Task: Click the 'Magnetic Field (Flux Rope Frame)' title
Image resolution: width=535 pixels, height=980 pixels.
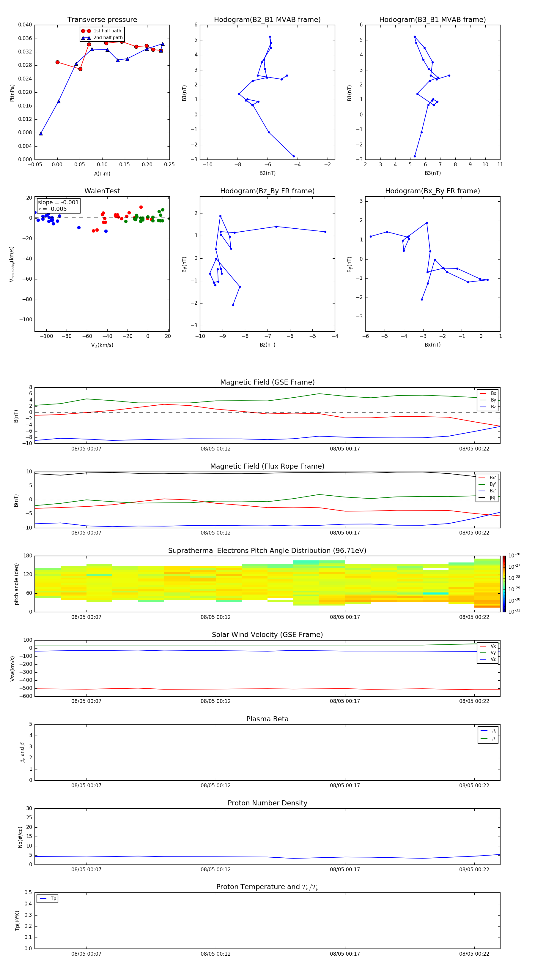Action: (x=267, y=467)
